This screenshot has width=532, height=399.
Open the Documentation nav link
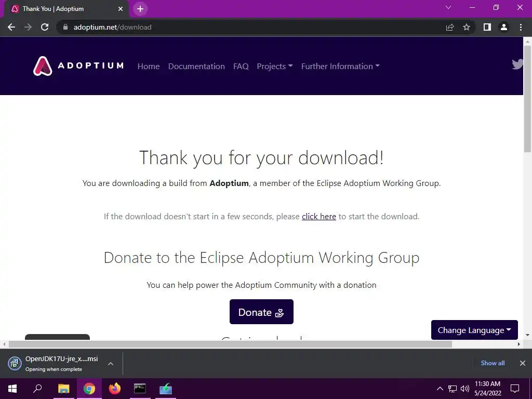point(196,66)
